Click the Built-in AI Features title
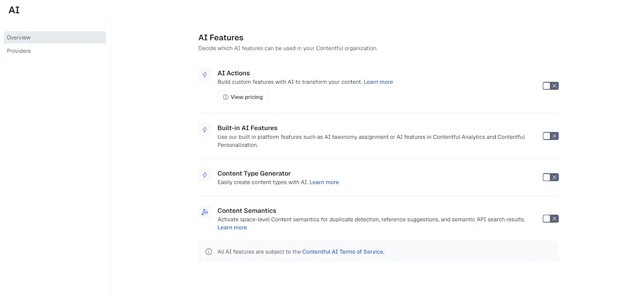Image resolution: width=644 pixels, height=296 pixels. pyautogui.click(x=247, y=128)
